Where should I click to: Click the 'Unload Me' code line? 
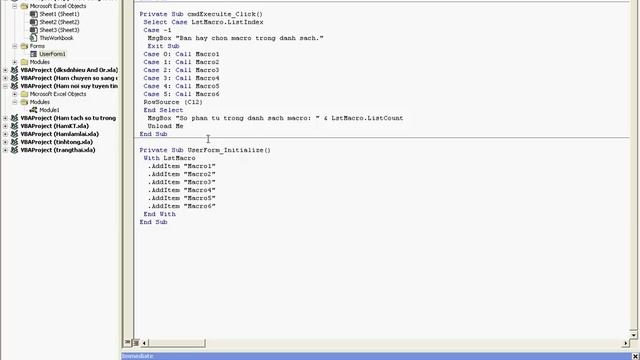click(165, 126)
